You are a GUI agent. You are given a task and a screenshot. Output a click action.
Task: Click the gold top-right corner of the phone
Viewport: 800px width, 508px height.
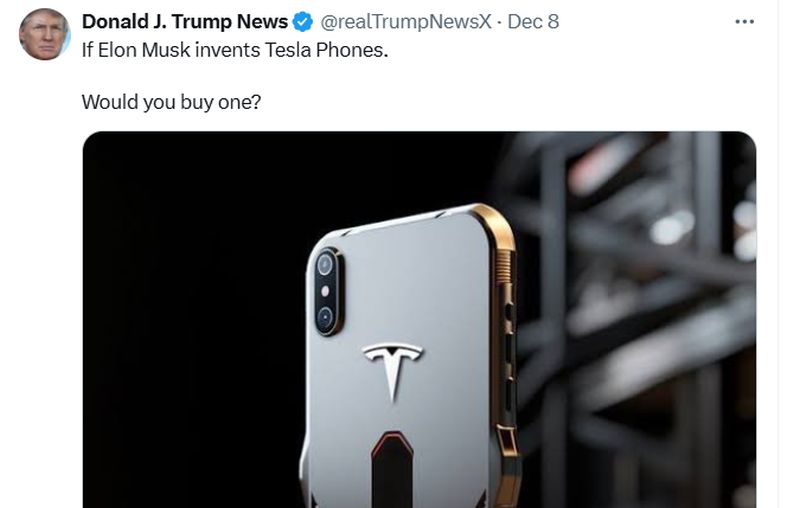493,222
